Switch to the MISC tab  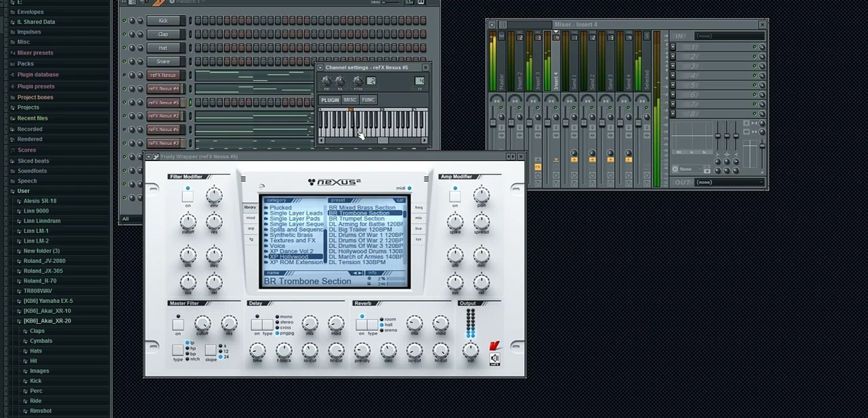(350, 100)
